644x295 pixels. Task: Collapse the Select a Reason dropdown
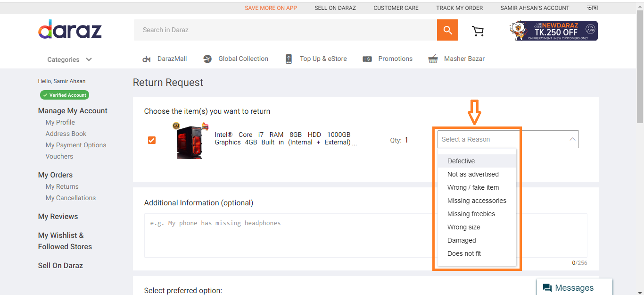(x=572, y=139)
